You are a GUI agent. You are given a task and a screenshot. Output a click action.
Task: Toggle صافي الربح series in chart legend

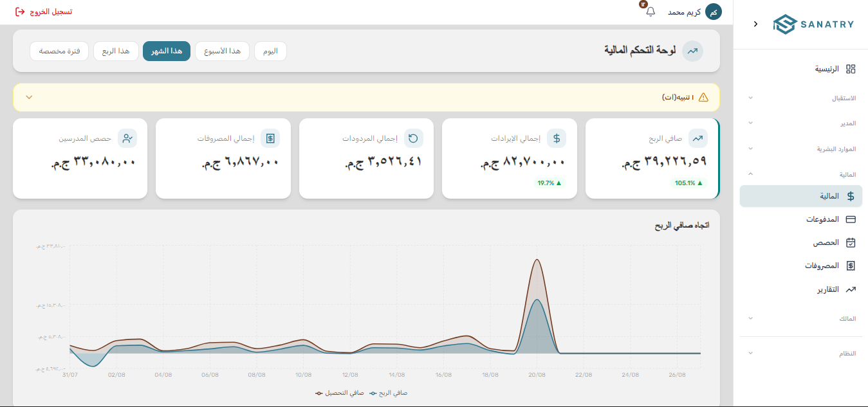click(389, 393)
